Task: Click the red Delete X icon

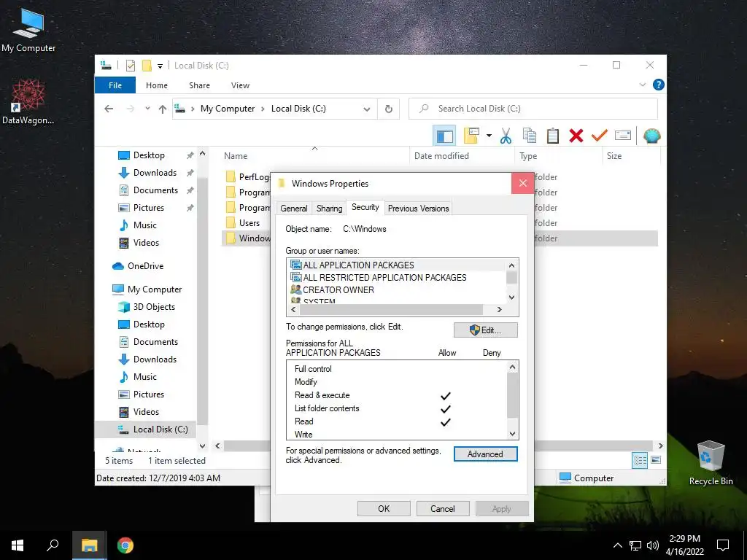Action: click(576, 136)
